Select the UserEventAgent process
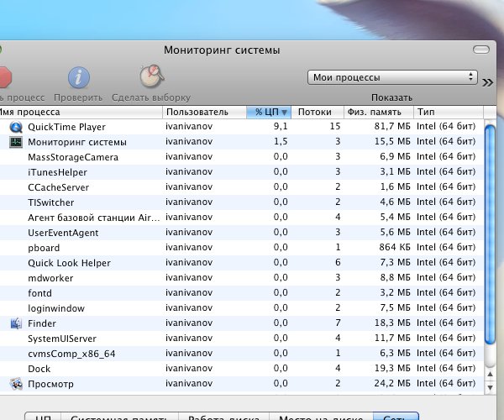Viewport: 504px width, 420px height. 63,233
